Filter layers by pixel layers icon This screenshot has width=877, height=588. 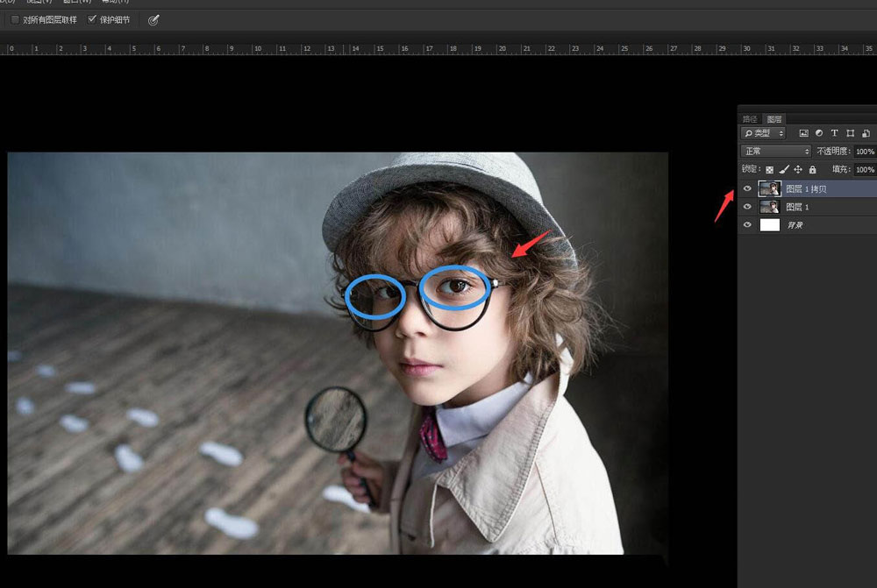[x=803, y=133]
